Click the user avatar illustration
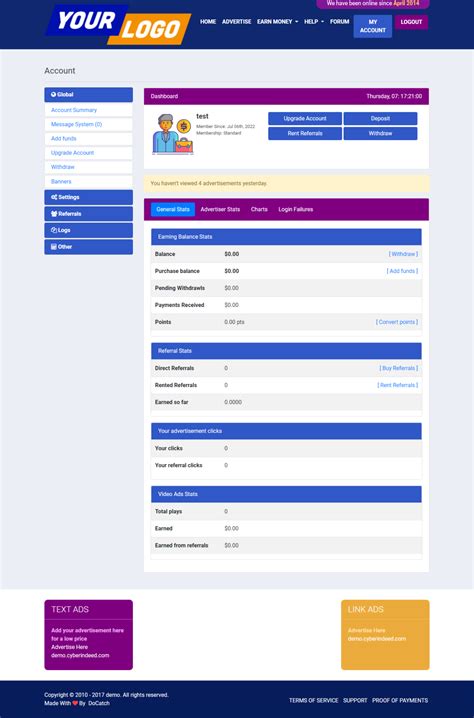The image size is (474, 718). coord(173,134)
